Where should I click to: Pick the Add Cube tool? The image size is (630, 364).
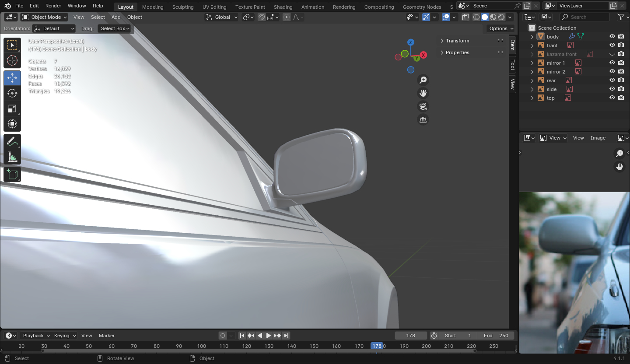[12, 174]
